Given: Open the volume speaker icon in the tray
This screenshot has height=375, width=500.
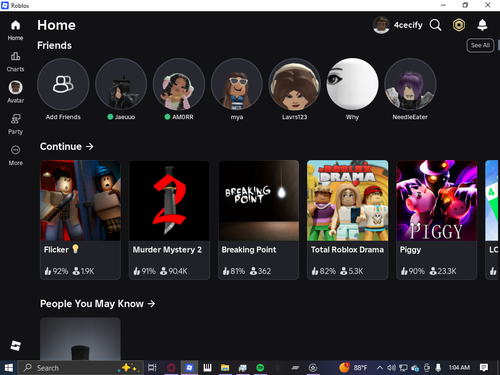Looking at the screenshot, I should (x=391, y=368).
